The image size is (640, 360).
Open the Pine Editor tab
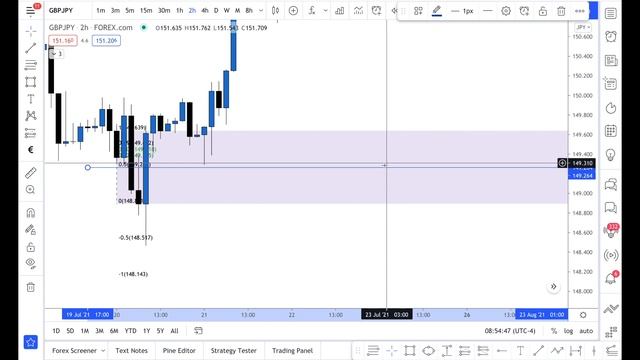(179, 351)
